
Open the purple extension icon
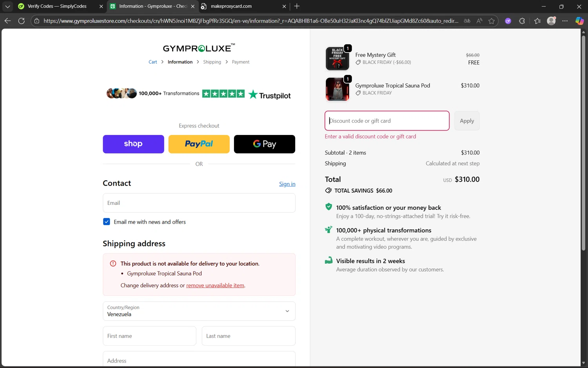508,21
